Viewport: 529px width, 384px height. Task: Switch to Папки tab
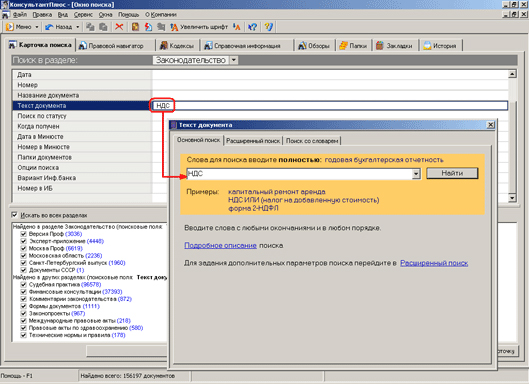[353, 46]
